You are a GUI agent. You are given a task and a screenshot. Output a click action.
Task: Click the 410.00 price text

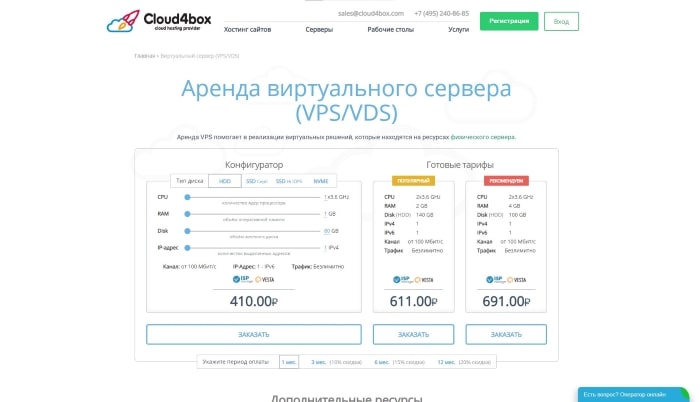click(254, 302)
